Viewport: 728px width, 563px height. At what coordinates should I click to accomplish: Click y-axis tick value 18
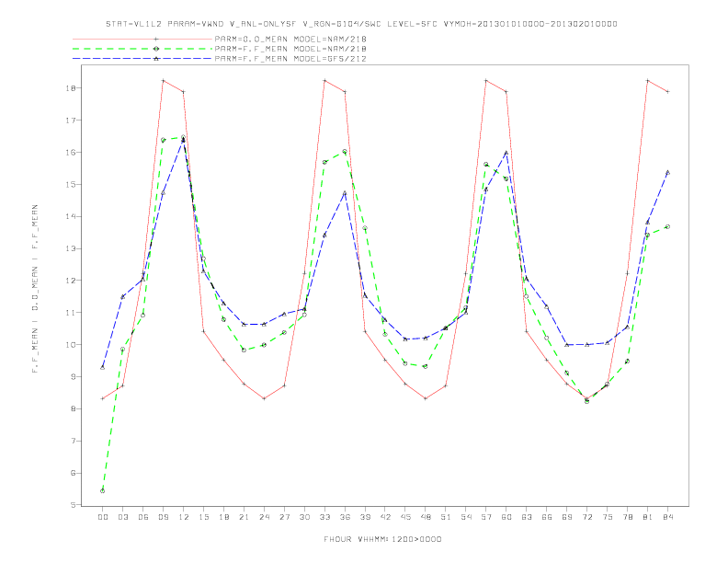(x=71, y=87)
